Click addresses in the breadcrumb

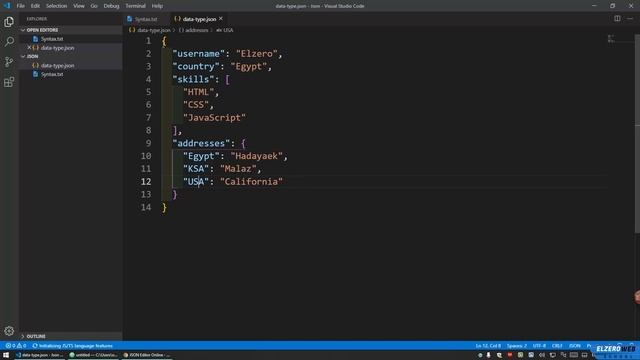[x=197, y=30]
